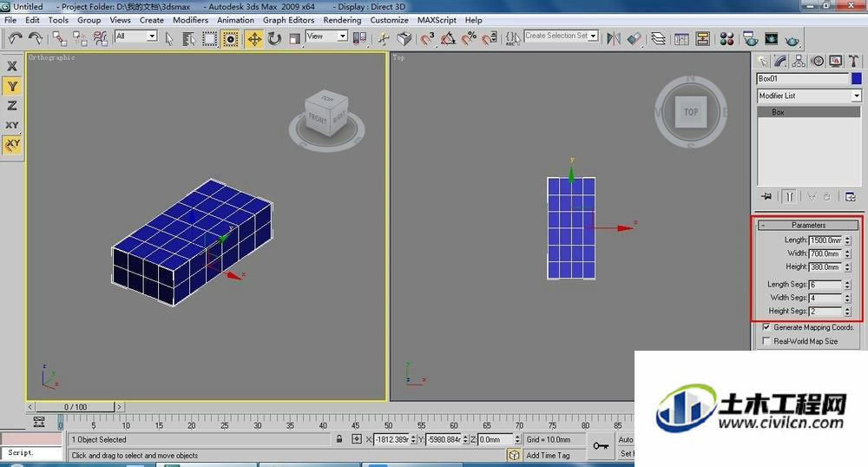Click the Height spinner arrows

click(847, 267)
